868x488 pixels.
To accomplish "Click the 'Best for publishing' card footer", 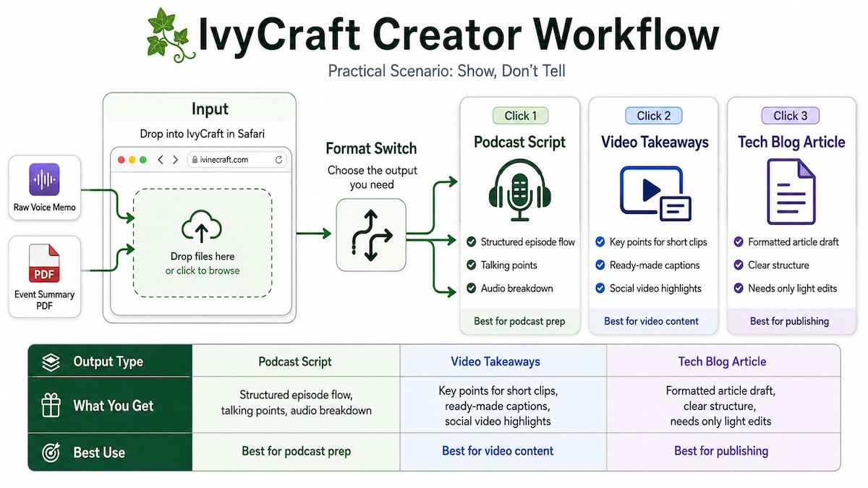I will point(790,321).
